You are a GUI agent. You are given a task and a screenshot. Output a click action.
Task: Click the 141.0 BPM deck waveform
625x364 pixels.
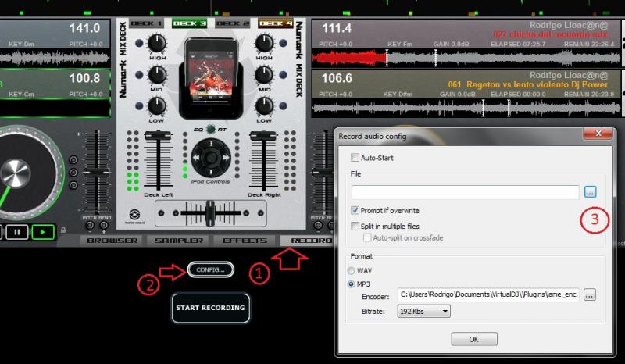[x=55, y=59]
